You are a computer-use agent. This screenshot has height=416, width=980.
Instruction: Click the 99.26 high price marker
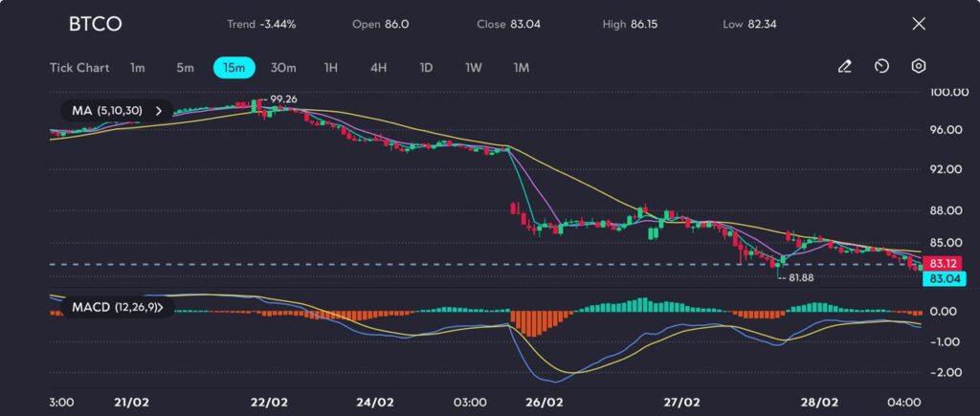click(283, 99)
